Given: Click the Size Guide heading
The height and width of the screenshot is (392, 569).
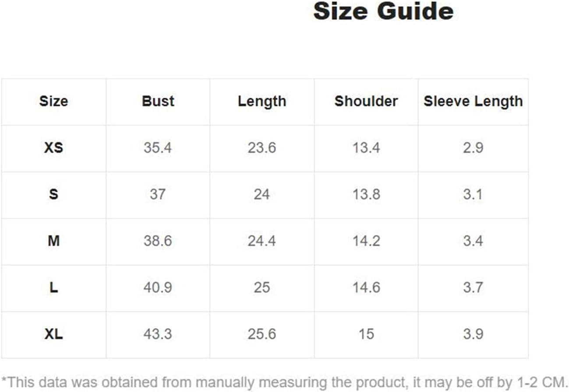Looking at the screenshot, I should tap(383, 11).
